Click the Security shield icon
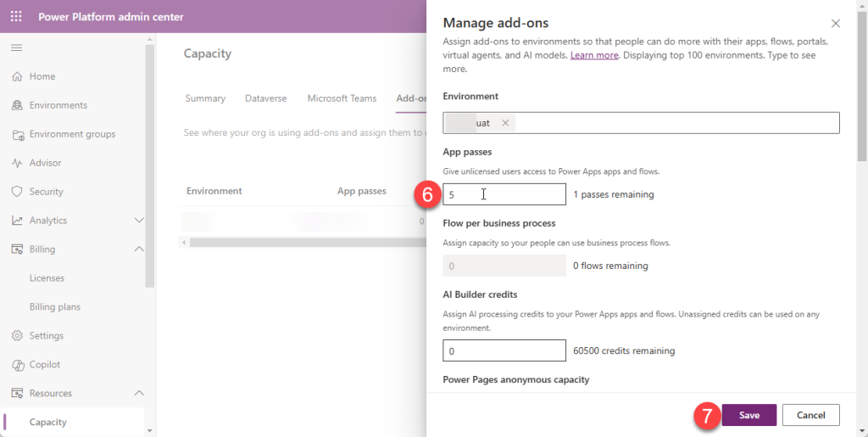Screen dimensions: 868x437 (17, 192)
